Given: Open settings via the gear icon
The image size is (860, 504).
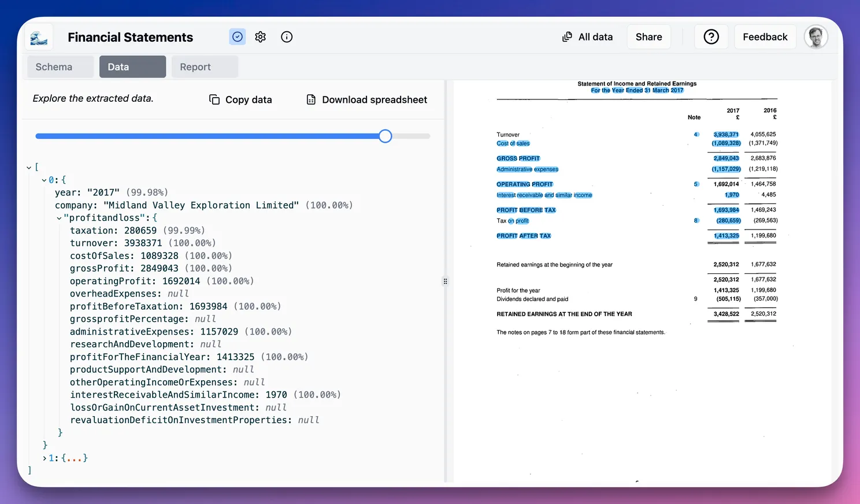Looking at the screenshot, I should pyautogui.click(x=261, y=37).
